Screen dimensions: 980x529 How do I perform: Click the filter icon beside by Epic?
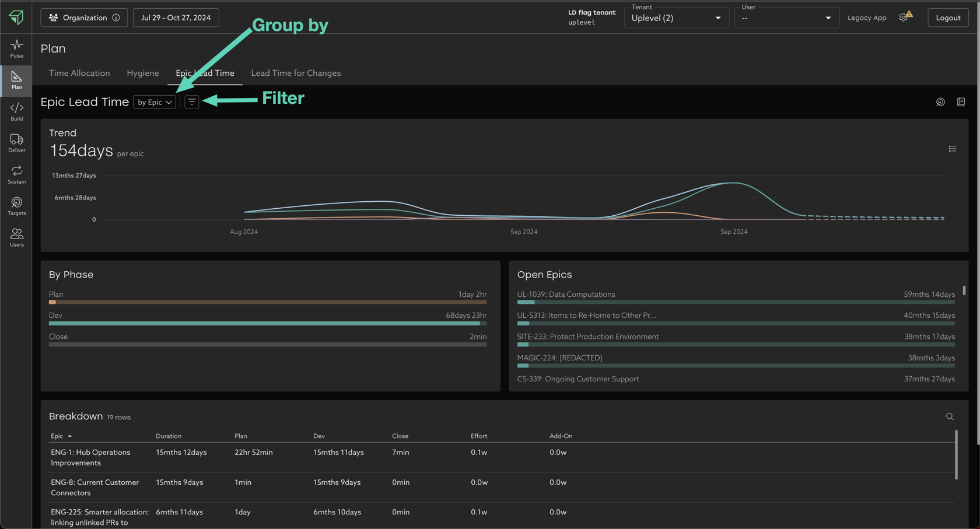click(x=191, y=102)
